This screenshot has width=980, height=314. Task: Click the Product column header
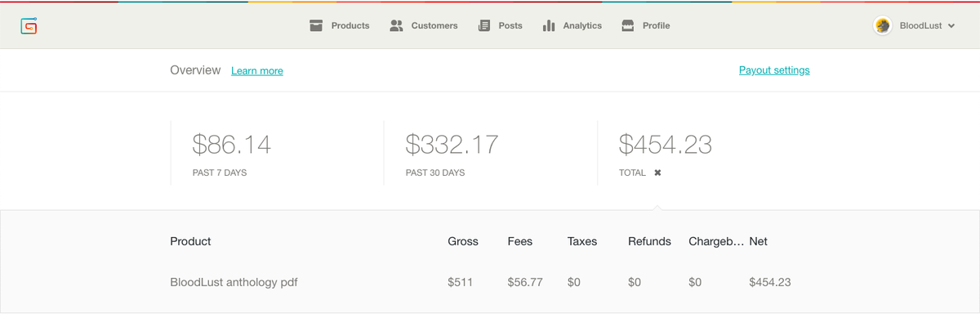[190, 241]
